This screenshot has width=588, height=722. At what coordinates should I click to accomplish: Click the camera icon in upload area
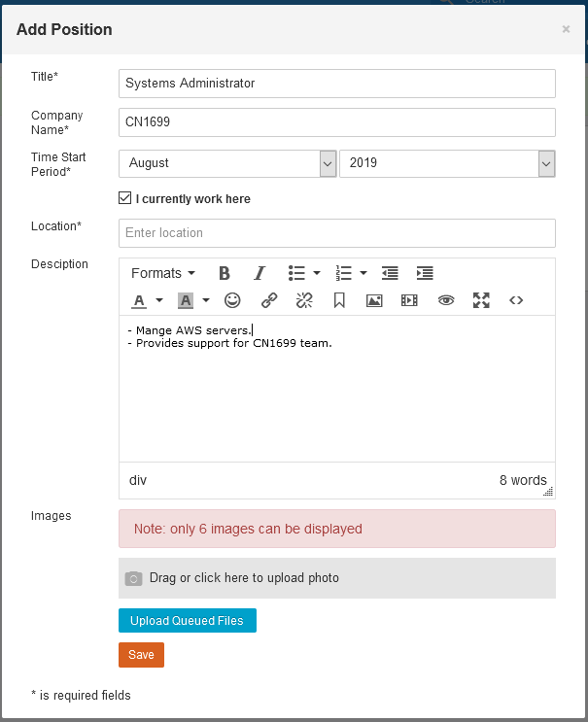133,578
